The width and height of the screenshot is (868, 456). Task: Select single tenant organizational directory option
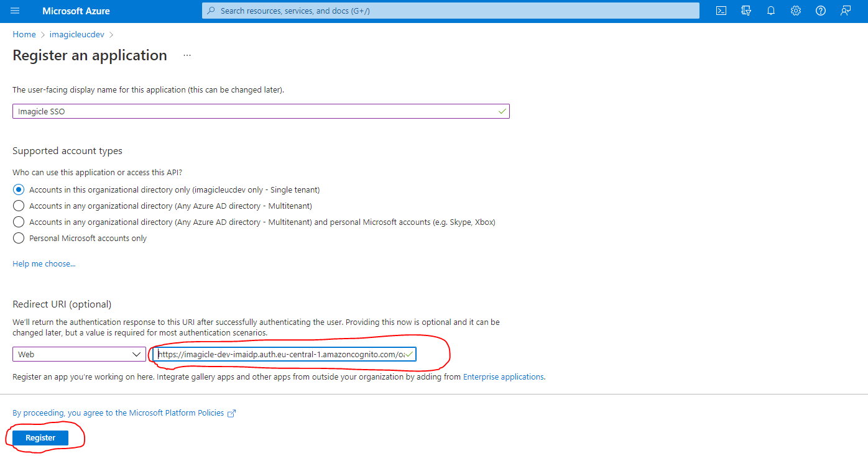tap(19, 189)
